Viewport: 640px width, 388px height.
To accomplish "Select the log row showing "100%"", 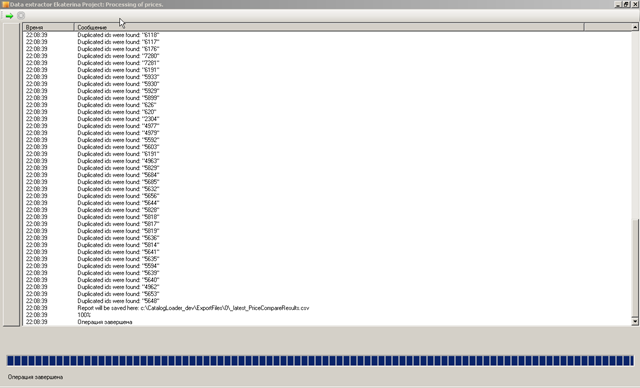I will coord(327,315).
